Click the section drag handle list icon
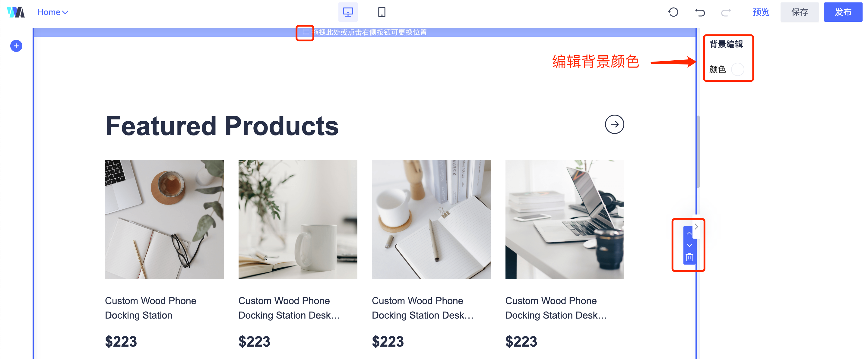868x359 pixels. 305,32
